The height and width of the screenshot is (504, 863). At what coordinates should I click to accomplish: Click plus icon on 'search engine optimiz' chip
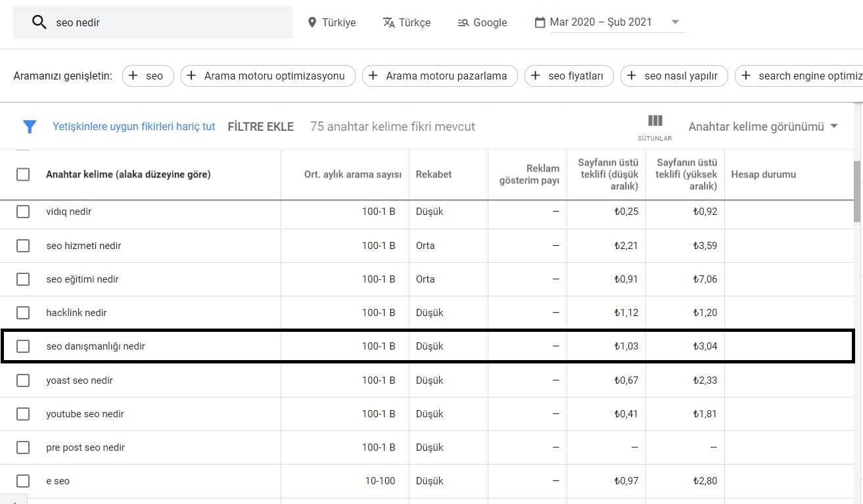tap(745, 76)
